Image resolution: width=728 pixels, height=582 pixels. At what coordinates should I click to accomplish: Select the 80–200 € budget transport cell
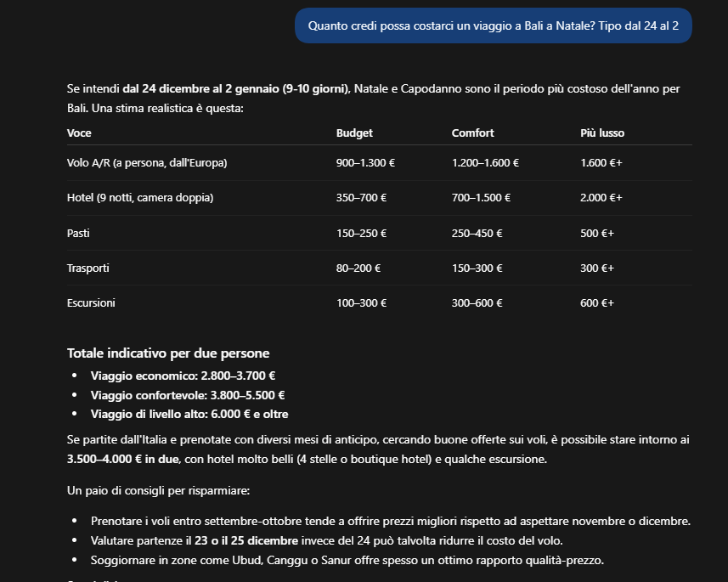[x=358, y=268]
